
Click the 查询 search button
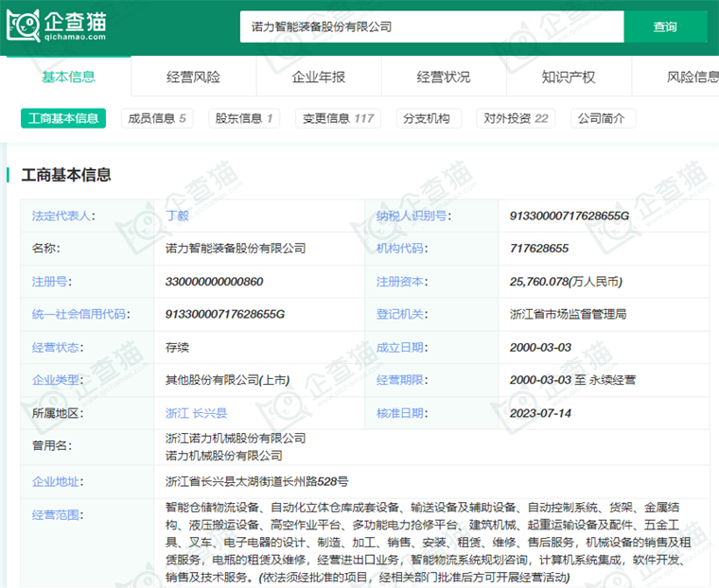coord(665,27)
